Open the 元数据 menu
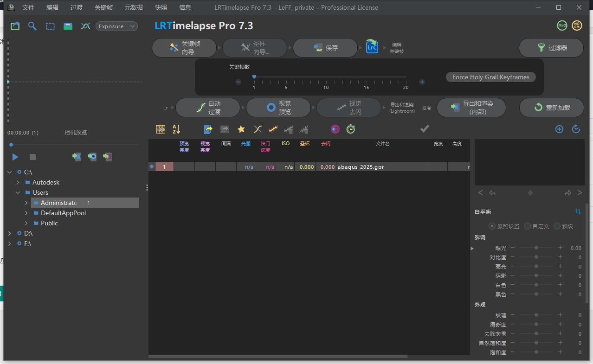Image resolution: width=593 pixels, height=364 pixels. [133, 7]
